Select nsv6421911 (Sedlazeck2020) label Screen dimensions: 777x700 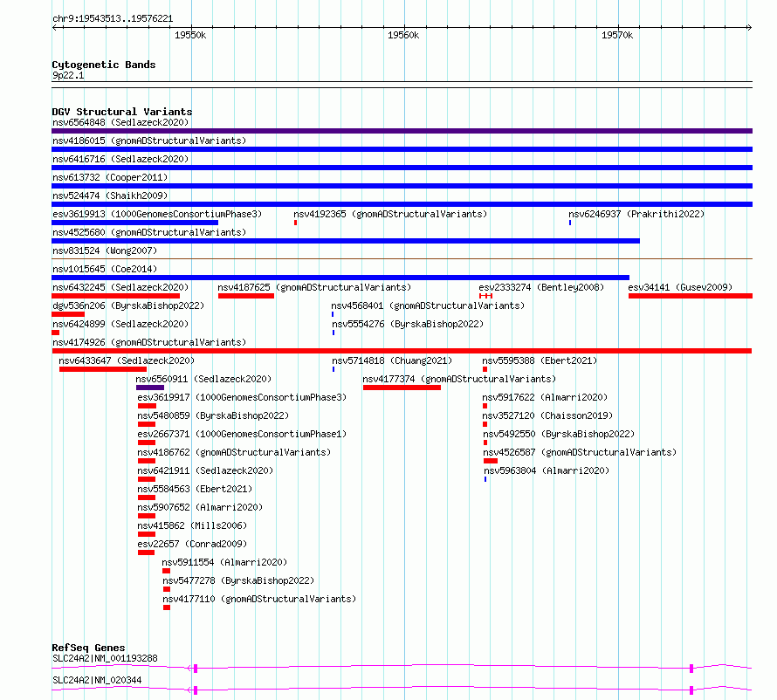click(205, 470)
